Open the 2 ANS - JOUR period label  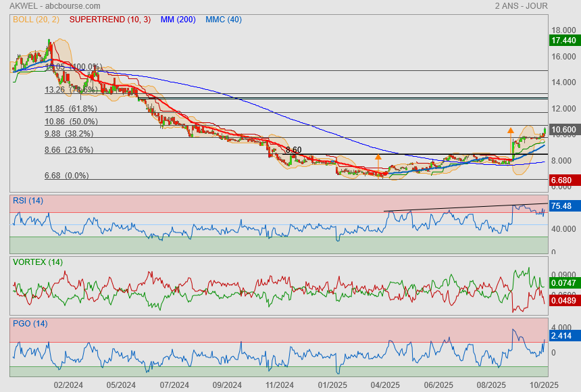520,6
